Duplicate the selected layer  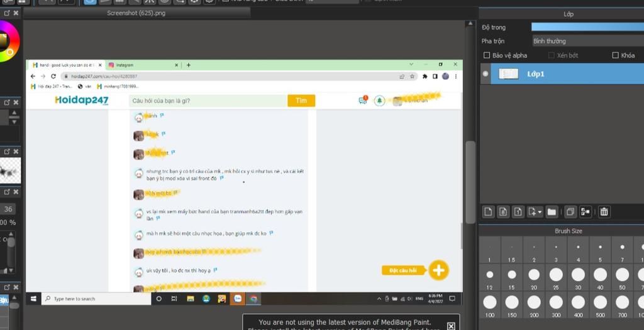(570, 212)
